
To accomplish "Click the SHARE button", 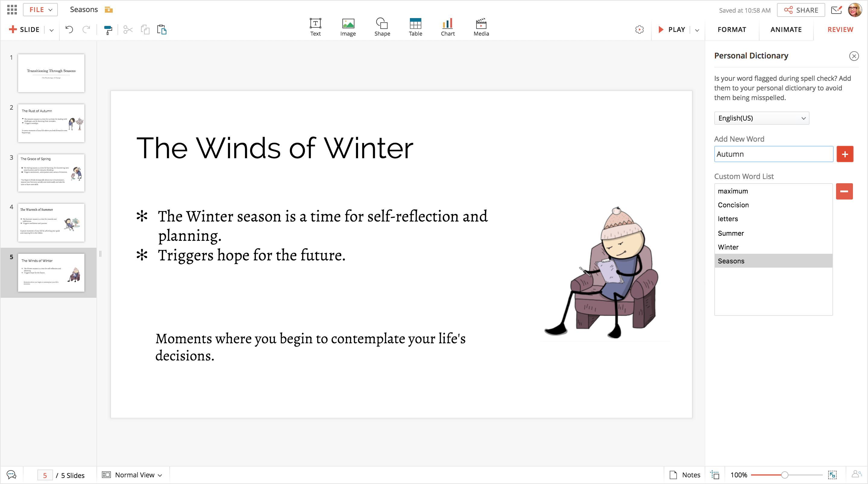I will pos(800,10).
